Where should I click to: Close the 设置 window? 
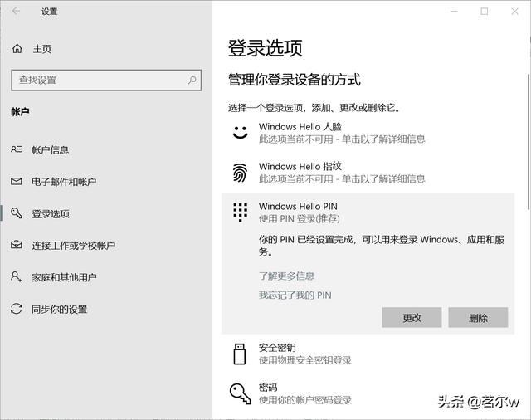(x=514, y=12)
